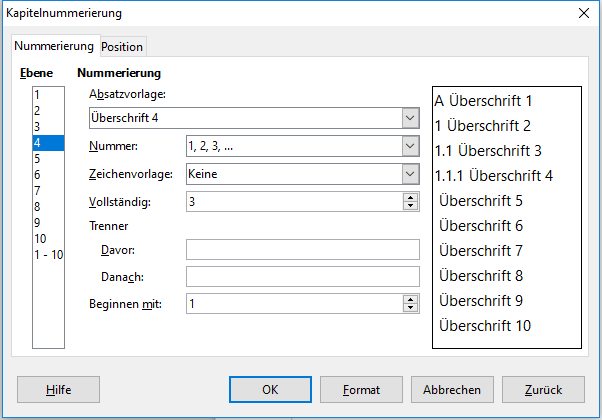Reset settings with the Zurück button
602x420 pixels.
tap(543, 390)
